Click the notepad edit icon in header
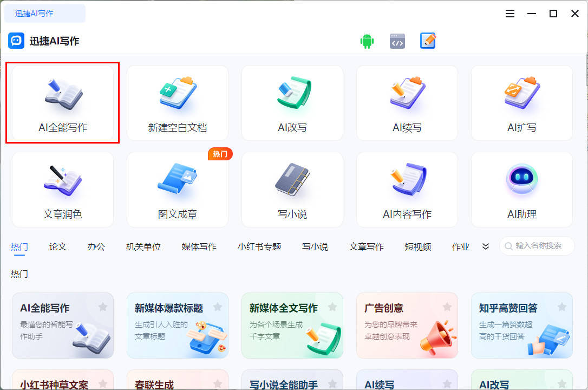Image resolution: width=588 pixels, height=390 pixels. point(428,41)
